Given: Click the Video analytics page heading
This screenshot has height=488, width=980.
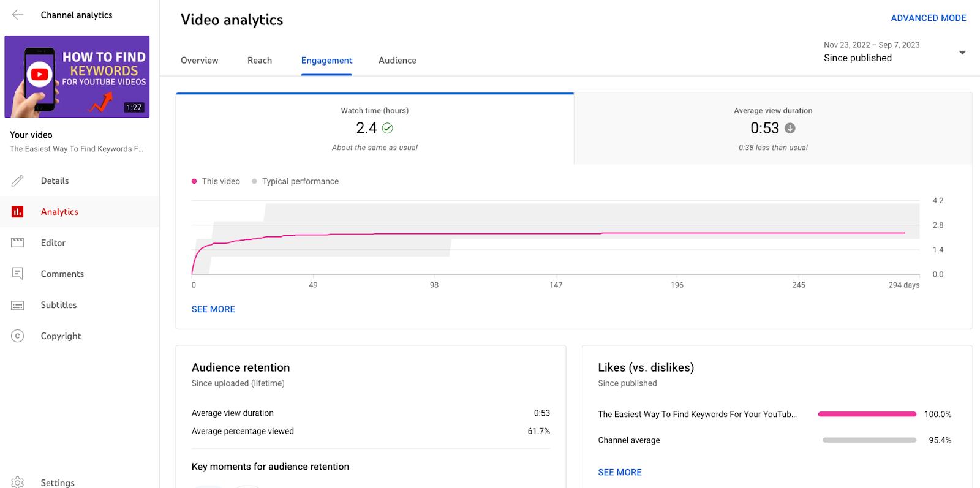Looking at the screenshot, I should 232,20.
